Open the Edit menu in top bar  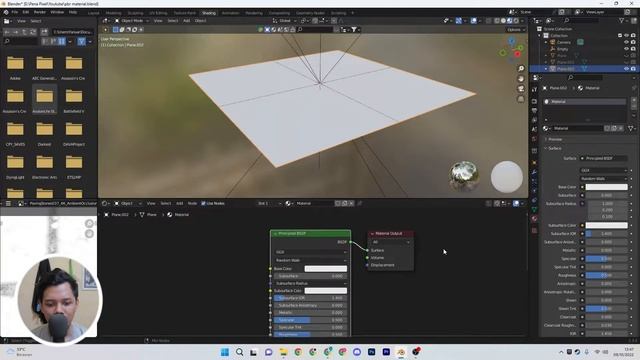[26, 12]
